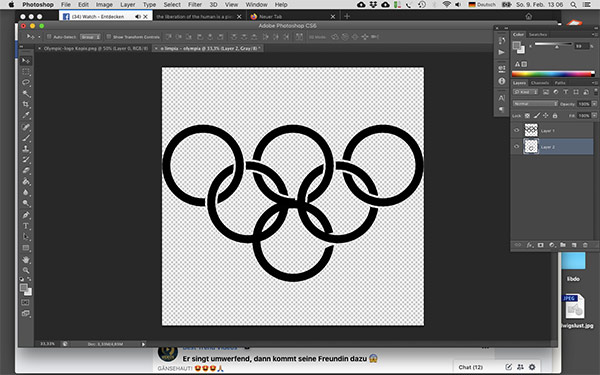Click the delete layer trash icon

pos(585,245)
